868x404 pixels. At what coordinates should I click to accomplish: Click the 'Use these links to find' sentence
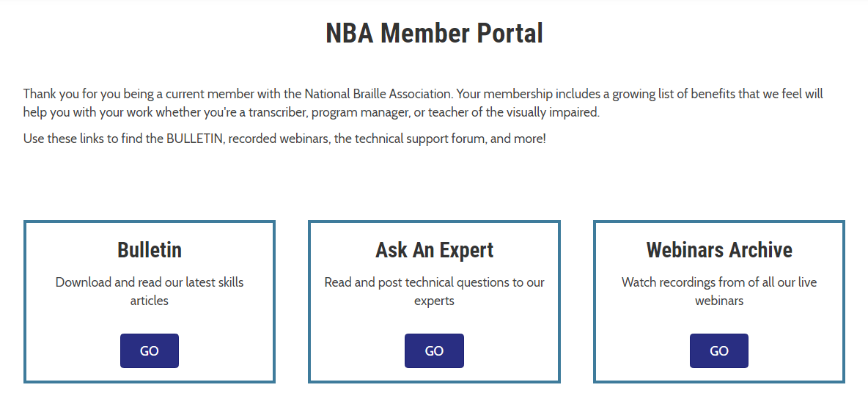pos(284,139)
